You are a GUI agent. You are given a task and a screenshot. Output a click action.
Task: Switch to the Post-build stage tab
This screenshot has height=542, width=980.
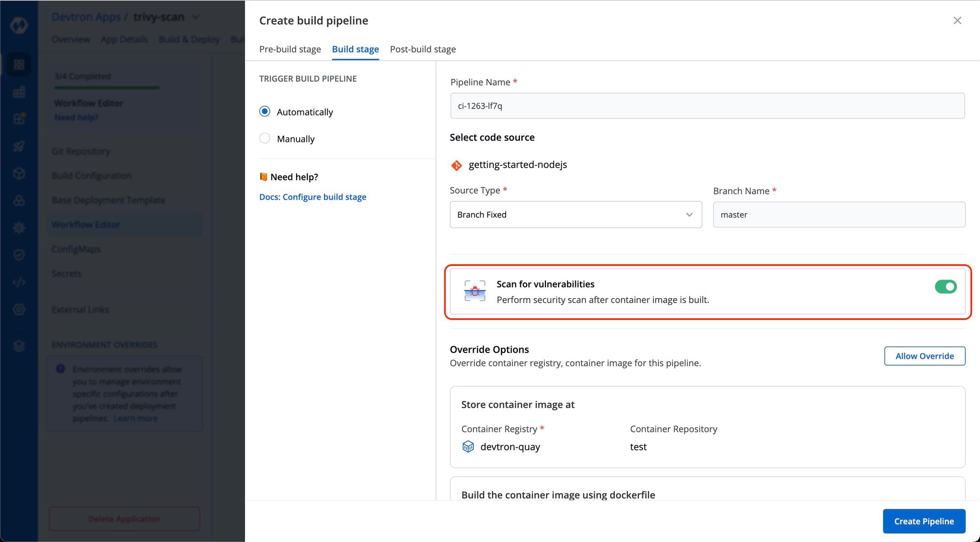coord(422,49)
